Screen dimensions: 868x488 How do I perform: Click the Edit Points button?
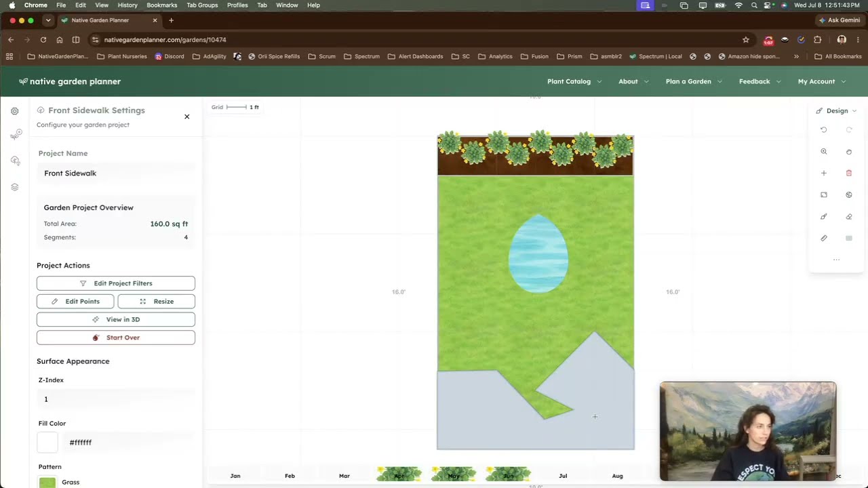(x=75, y=302)
